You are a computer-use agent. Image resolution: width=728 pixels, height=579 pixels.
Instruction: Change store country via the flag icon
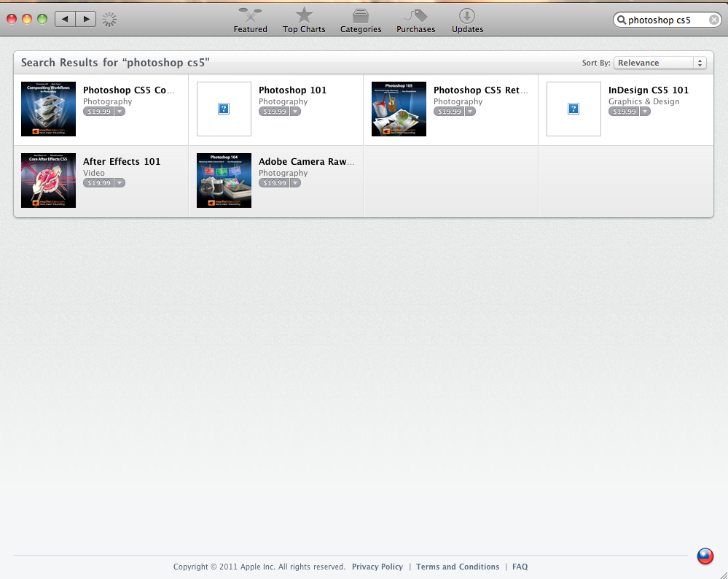tap(705, 556)
